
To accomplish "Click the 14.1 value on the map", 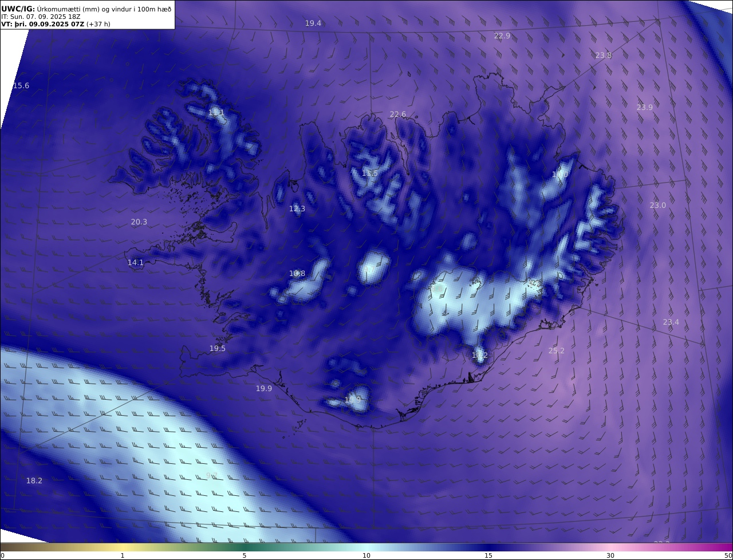I will [x=136, y=263].
